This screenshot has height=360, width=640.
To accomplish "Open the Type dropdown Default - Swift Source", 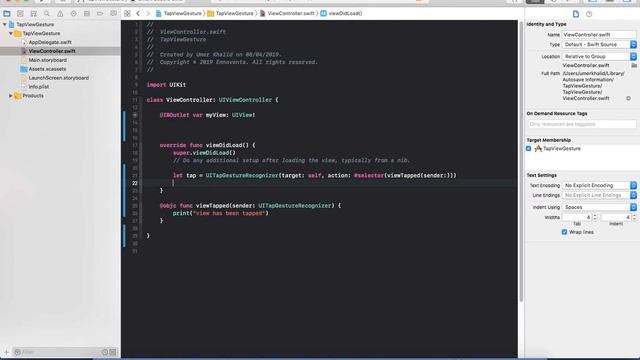I will tap(599, 44).
